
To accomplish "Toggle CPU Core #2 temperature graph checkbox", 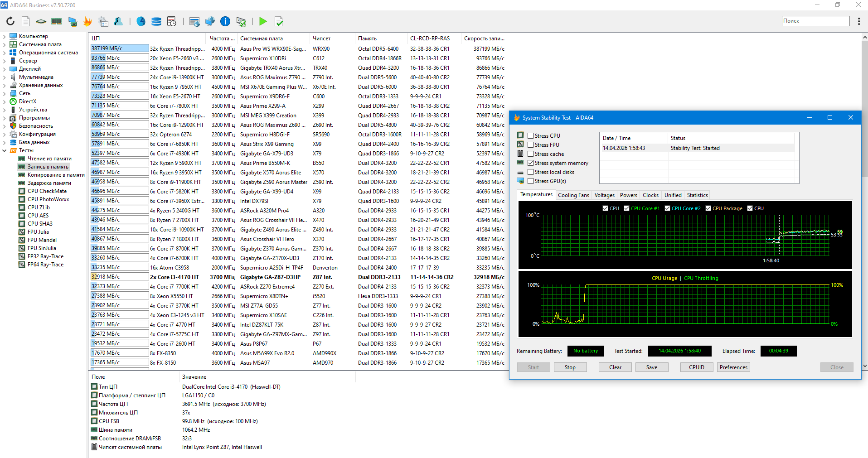I will 667,208.
